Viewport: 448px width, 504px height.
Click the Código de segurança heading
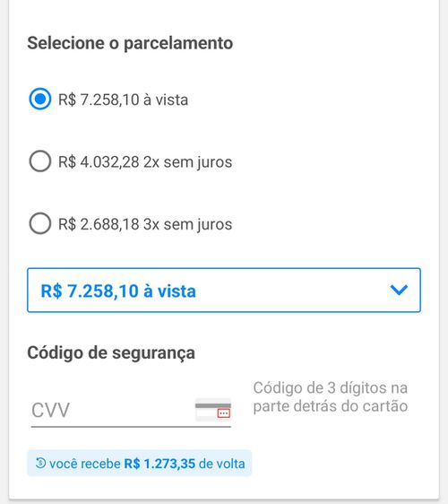tap(111, 353)
